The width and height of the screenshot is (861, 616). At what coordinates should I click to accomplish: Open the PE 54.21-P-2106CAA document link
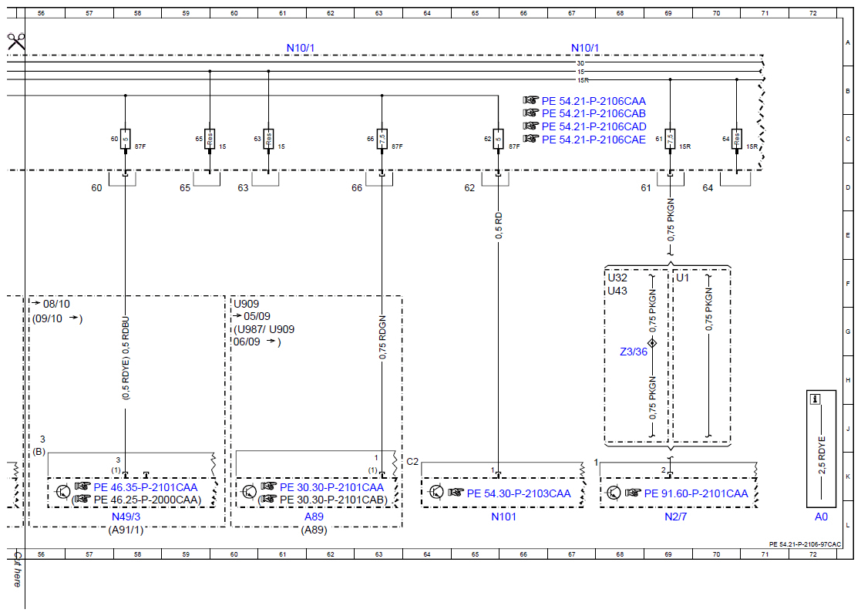(x=594, y=101)
